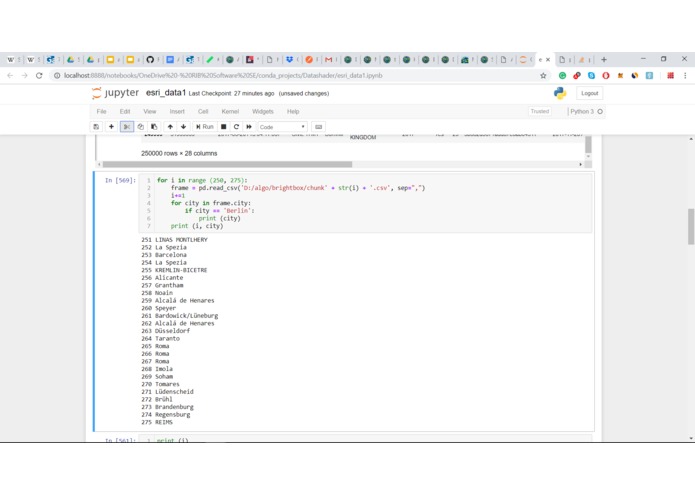Open the Edit menu
This screenshot has height=494, width=695.
pos(125,112)
